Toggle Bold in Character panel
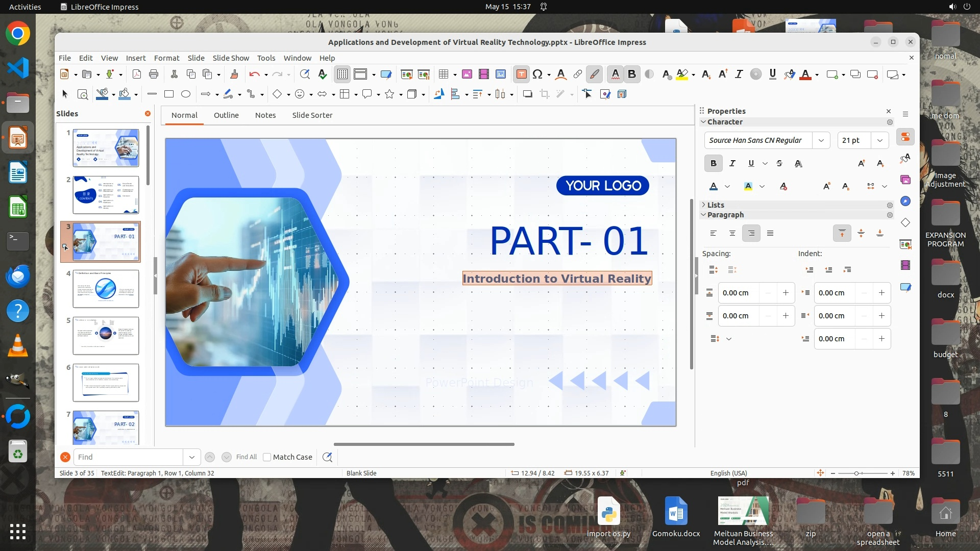980x551 pixels. [x=713, y=163]
